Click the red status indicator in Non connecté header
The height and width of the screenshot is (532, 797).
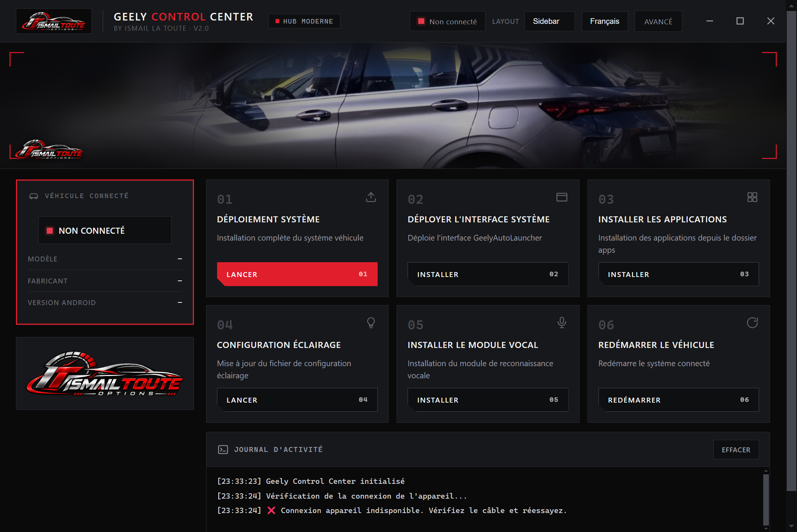click(421, 21)
